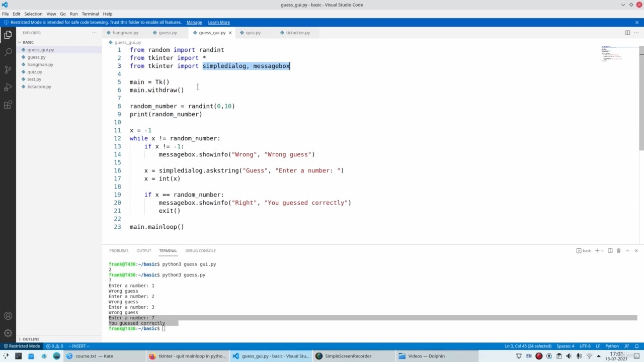Open the Accounts menu icon
The width and height of the screenshot is (644, 362).
point(8,316)
